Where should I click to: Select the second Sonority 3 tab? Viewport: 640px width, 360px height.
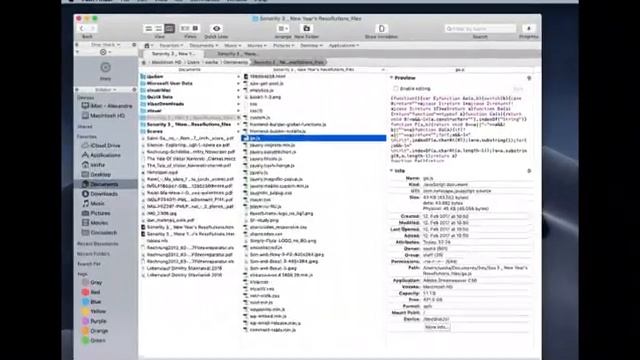[x=237, y=54]
